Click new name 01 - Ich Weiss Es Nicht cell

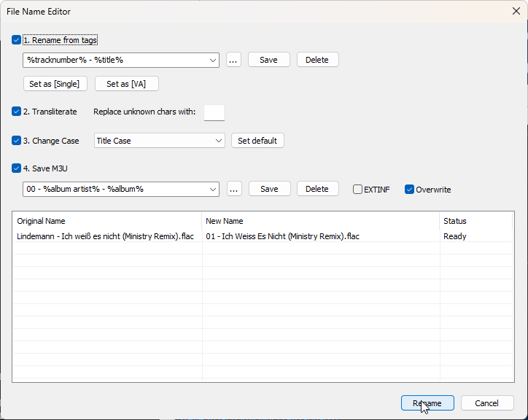tap(282, 236)
